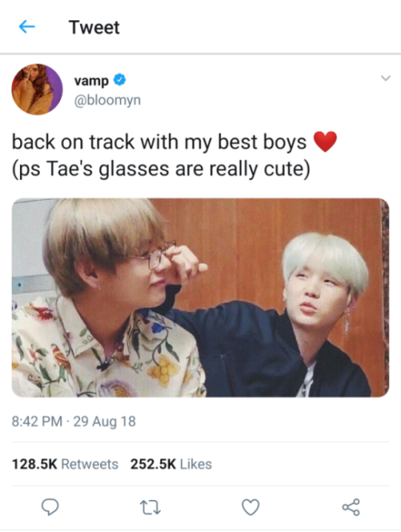View the 252.5K Likes list

[x=171, y=464]
